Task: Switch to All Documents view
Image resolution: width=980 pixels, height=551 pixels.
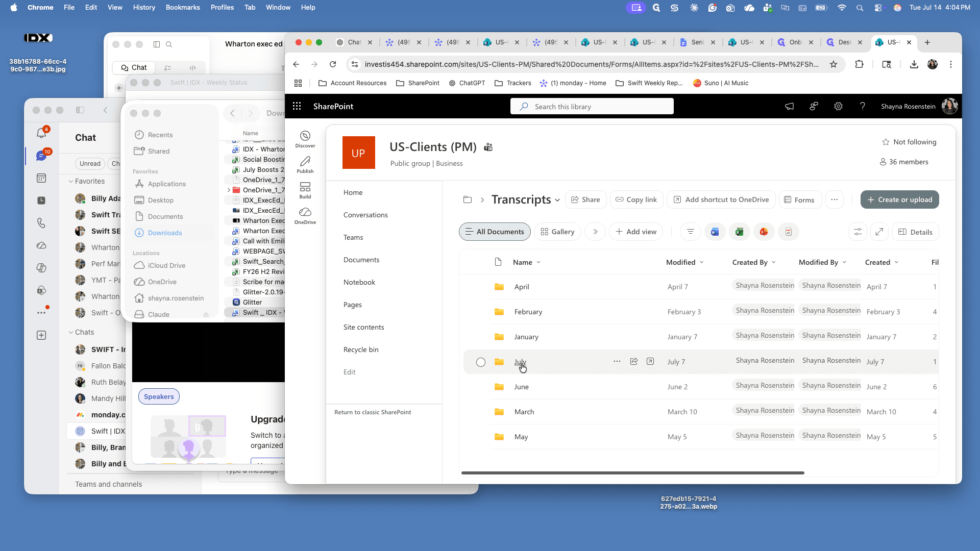Action: (495, 232)
